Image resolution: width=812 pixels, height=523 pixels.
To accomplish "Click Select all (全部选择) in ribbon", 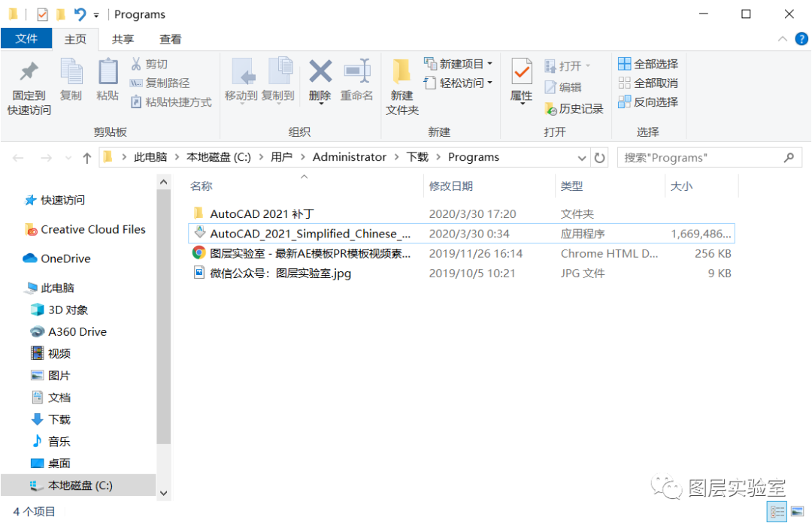I will pyautogui.click(x=648, y=64).
